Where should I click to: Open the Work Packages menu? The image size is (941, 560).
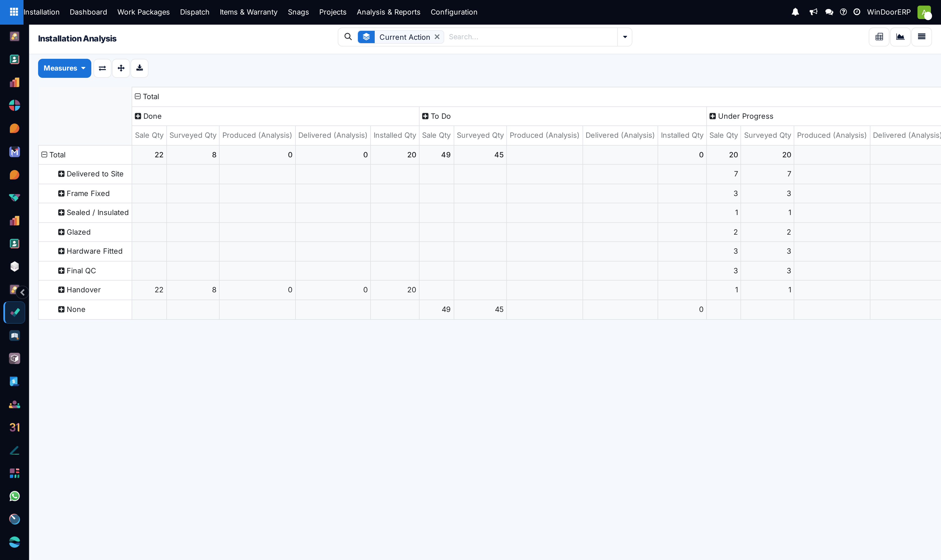(x=143, y=12)
